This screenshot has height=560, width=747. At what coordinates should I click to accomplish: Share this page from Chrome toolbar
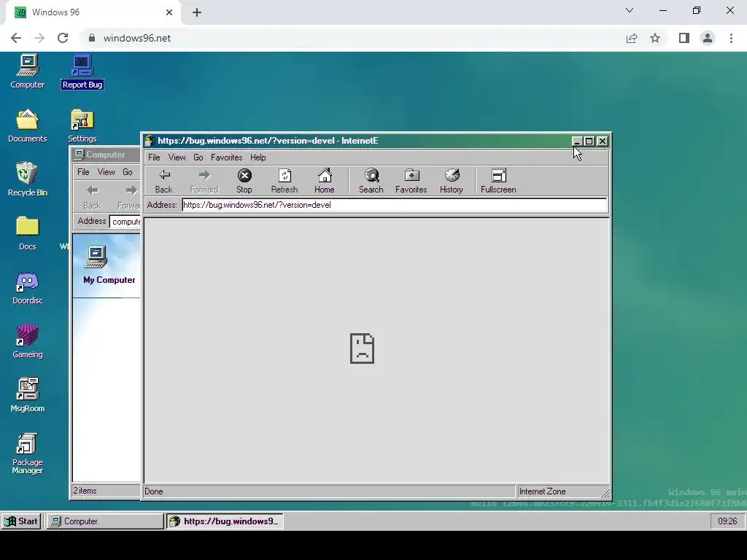[632, 38]
